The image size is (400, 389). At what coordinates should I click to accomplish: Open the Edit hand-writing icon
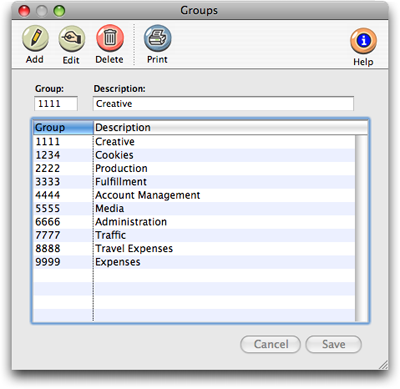coord(72,39)
